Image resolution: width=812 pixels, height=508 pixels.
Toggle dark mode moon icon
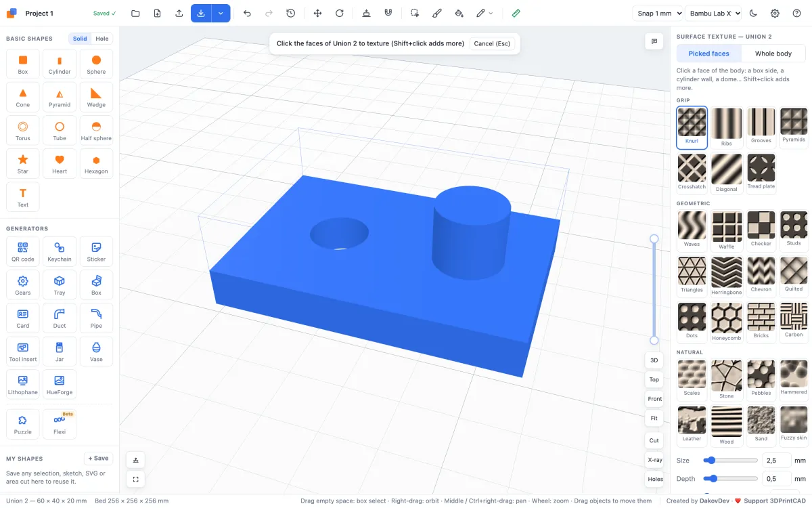click(x=754, y=13)
